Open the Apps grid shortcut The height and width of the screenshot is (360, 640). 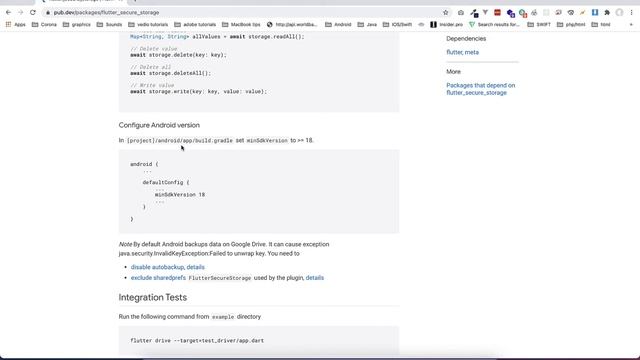pos(16,24)
